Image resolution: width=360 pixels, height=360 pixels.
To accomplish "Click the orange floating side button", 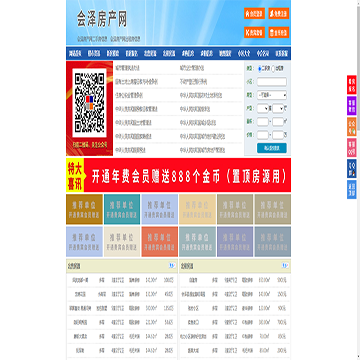I will click(x=352, y=127).
